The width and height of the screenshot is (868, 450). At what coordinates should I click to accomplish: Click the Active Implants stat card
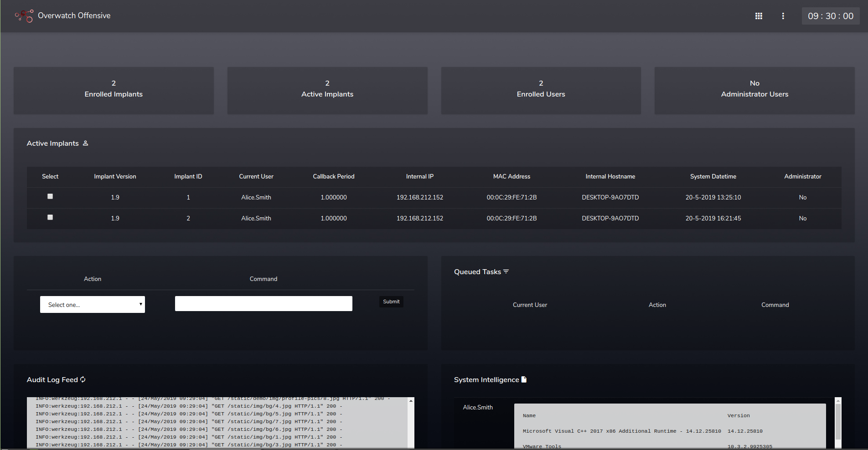[327, 91]
